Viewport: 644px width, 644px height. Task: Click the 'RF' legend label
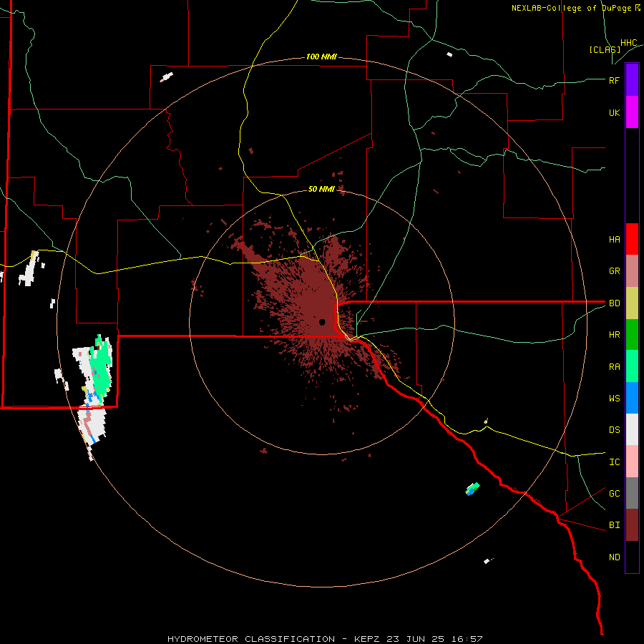coord(614,80)
